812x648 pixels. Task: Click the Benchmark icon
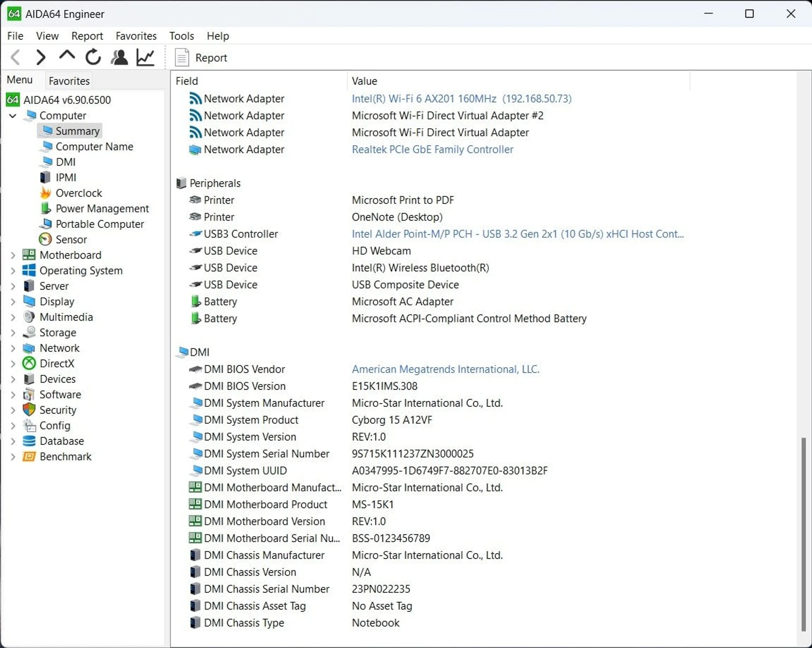click(x=29, y=457)
